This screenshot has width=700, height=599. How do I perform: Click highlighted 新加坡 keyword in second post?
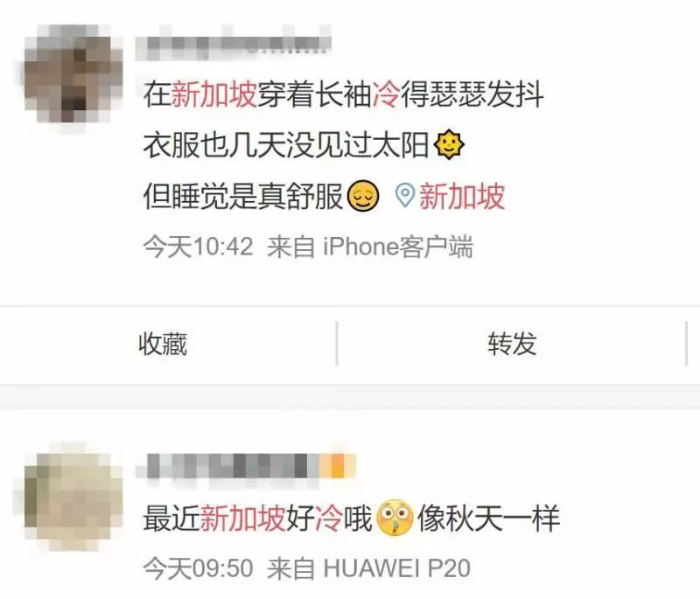pyautogui.click(x=242, y=519)
